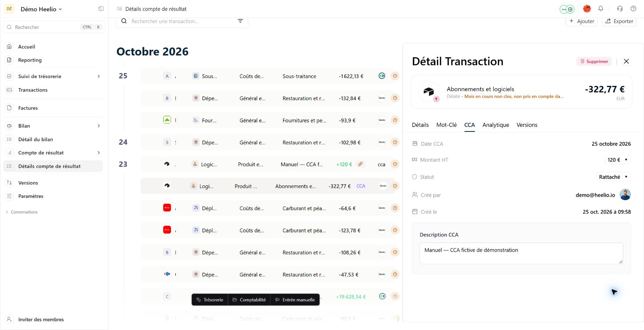The height and width of the screenshot is (330, 644).
Task: Focus the Rechercher une transaction field
Action: point(182,21)
